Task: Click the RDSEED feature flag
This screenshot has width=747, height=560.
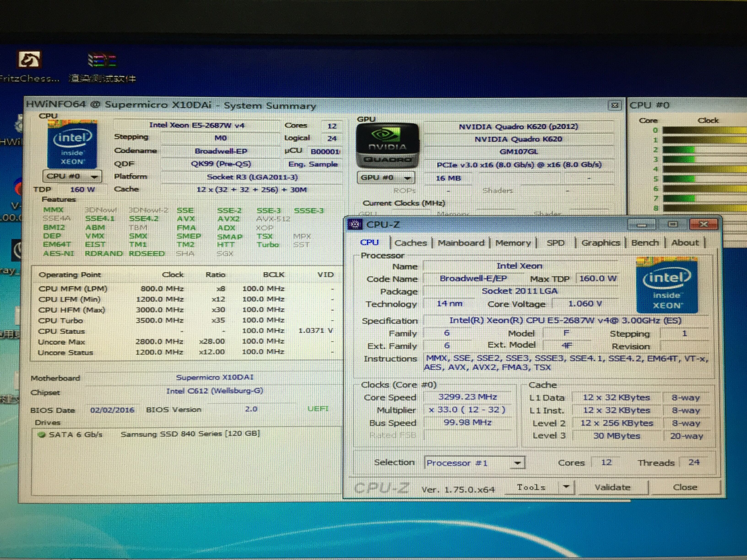Action: coord(147,253)
